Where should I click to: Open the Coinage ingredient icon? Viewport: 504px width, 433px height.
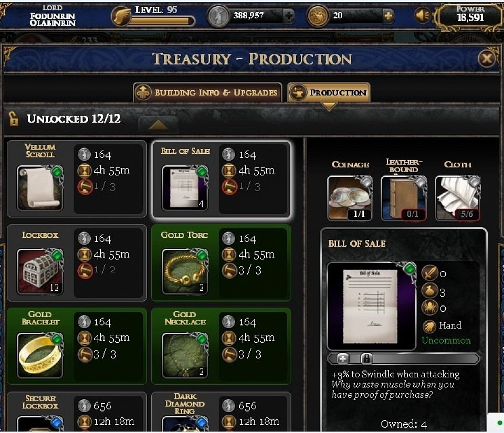(350, 198)
